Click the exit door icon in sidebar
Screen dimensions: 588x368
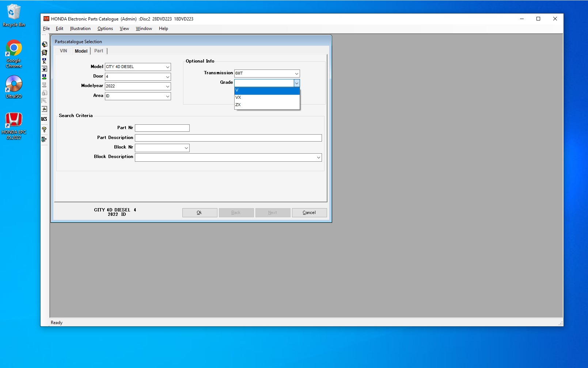(44, 139)
